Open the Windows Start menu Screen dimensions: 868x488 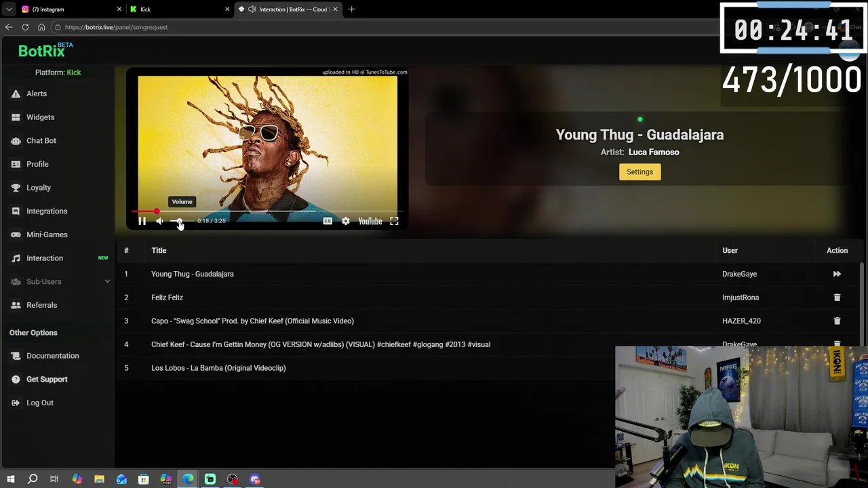point(10,479)
